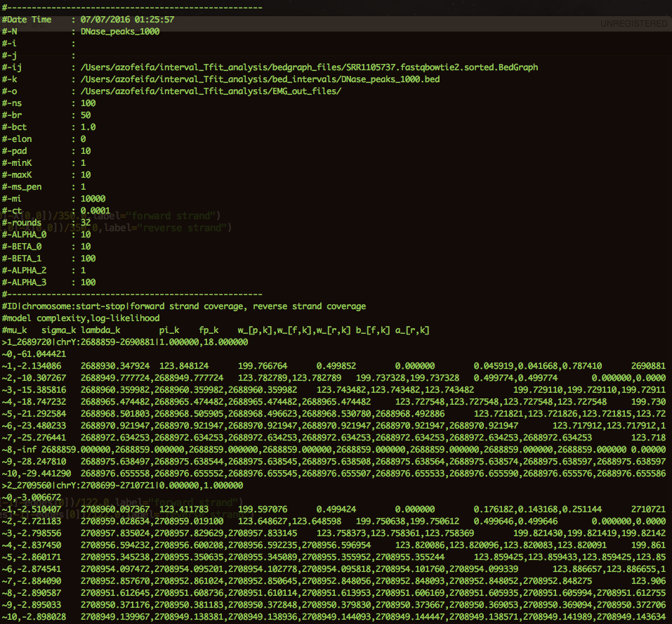Click the #-minK parameter label
Viewport: 672px width, 624px height.
(17, 163)
